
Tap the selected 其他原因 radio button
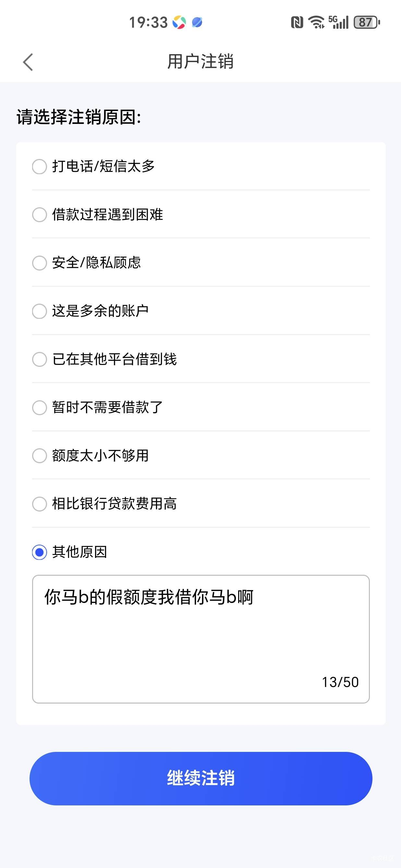tap(40, 552)
